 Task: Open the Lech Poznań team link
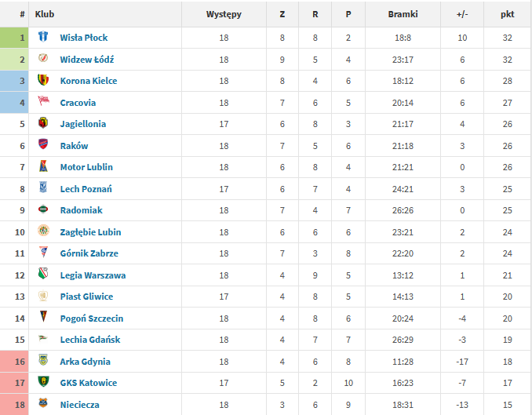(86, 189)
